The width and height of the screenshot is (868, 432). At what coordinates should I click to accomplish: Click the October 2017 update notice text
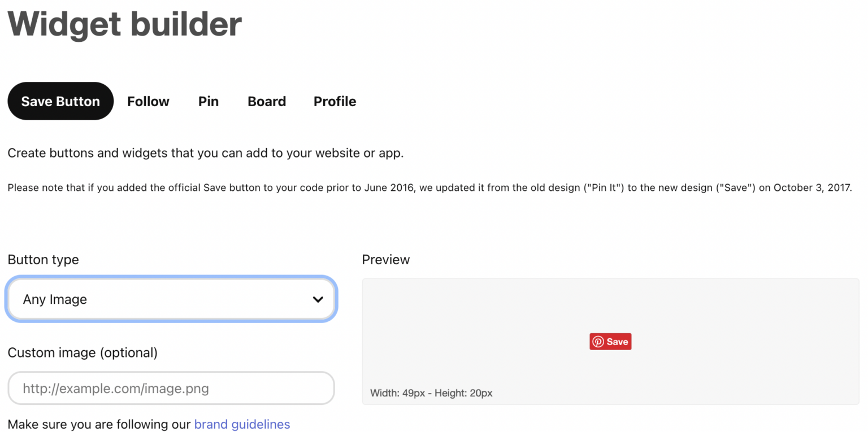click(x=429, y=187)
